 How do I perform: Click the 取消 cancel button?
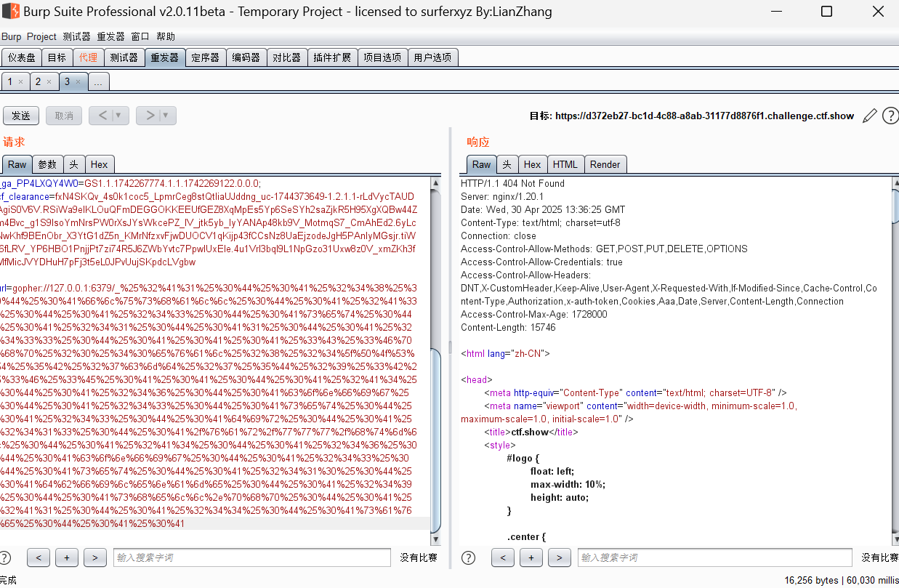click(64, 115)
